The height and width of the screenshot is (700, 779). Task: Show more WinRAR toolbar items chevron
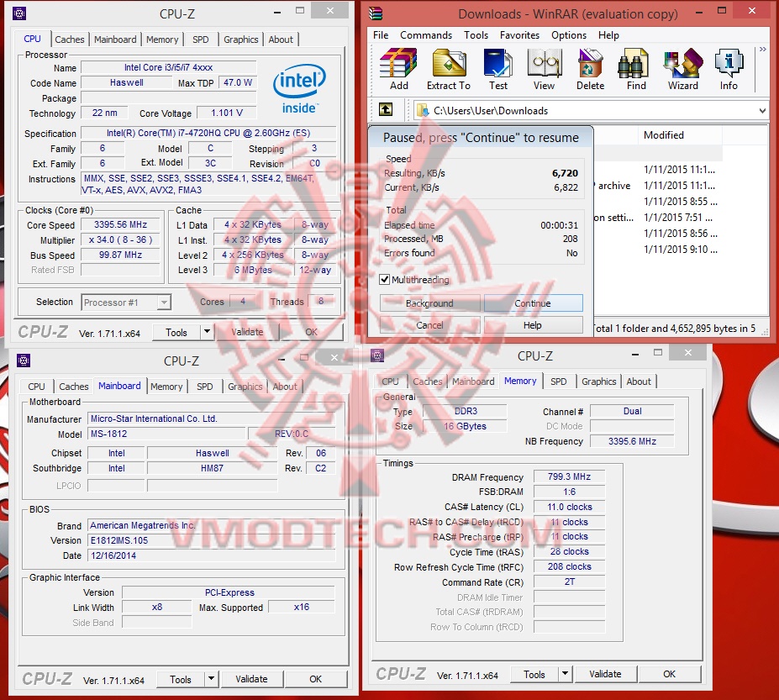click(762, 50)
